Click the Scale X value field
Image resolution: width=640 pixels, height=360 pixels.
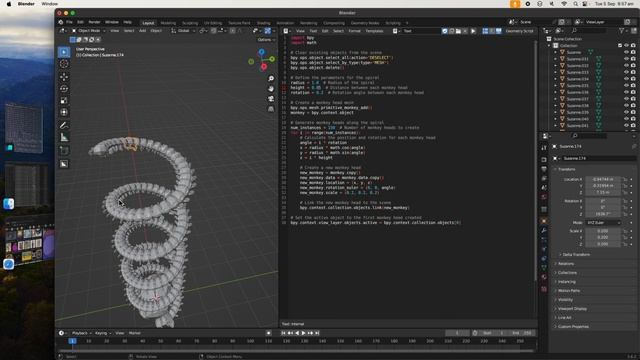[x=603, y=231]
